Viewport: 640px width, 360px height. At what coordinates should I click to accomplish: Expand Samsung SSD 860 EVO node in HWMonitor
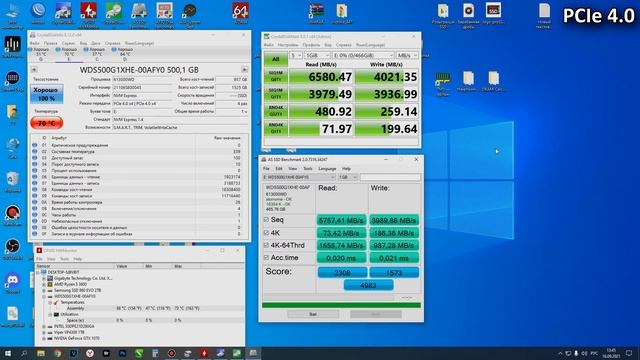[44, 290]
